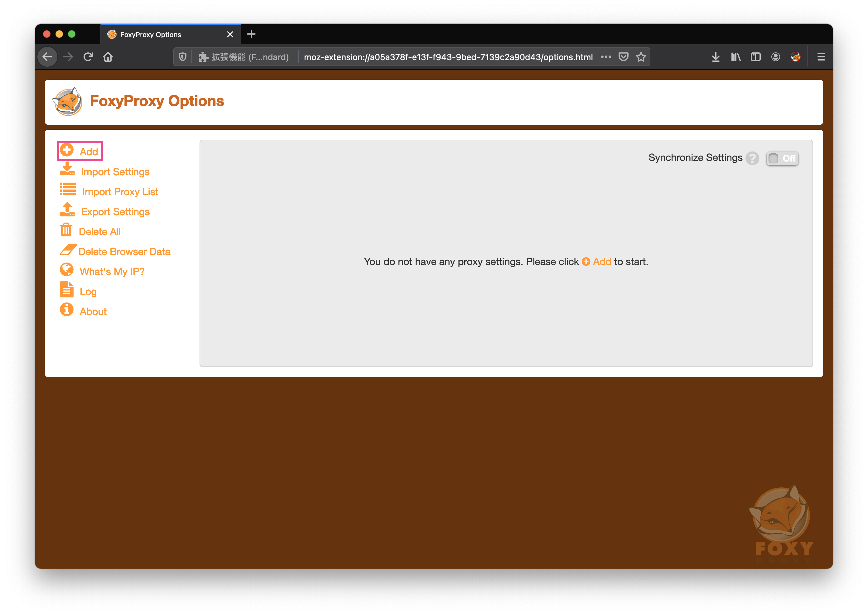Click the inline Add link in message
868x615 pixels.
click(596, 262)
